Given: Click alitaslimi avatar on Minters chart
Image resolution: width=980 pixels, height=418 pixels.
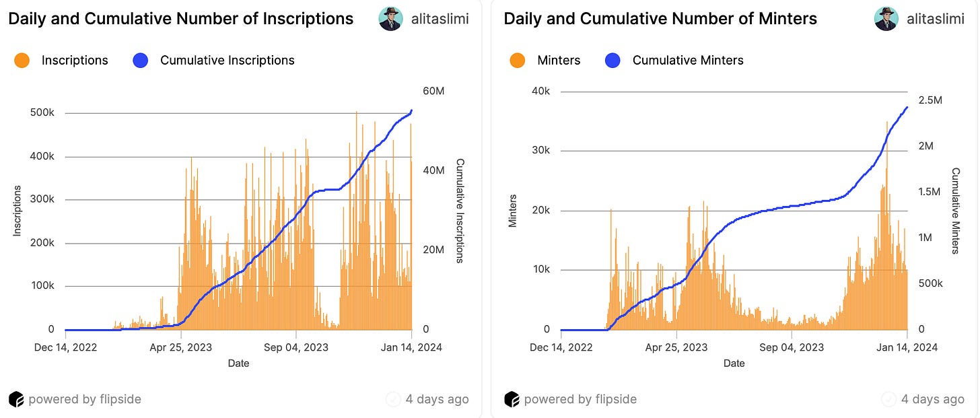Looking at the screenshot, I should click(886, 19).
